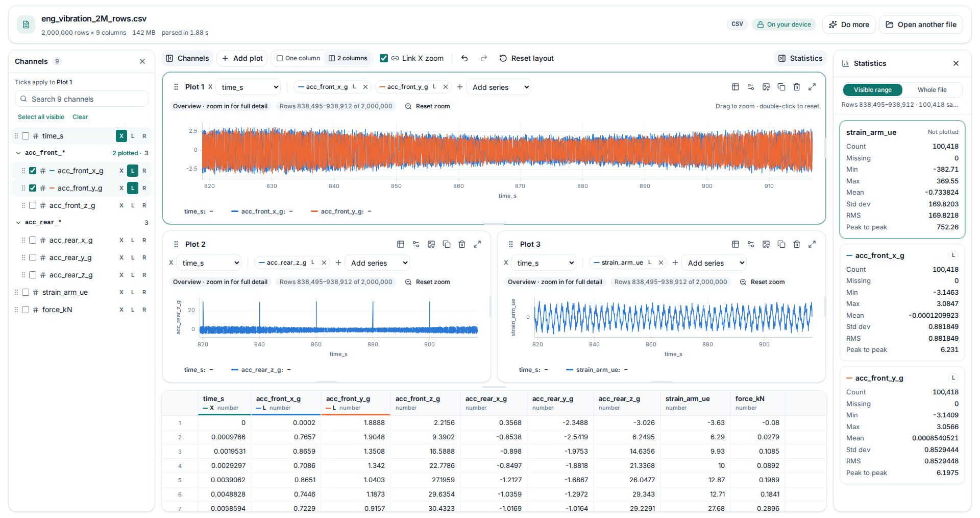The width and height of the screenshot is (980, 518).
Task: Export Plot 1 as image
Action: pyautogui.click(x=766, y=87)
